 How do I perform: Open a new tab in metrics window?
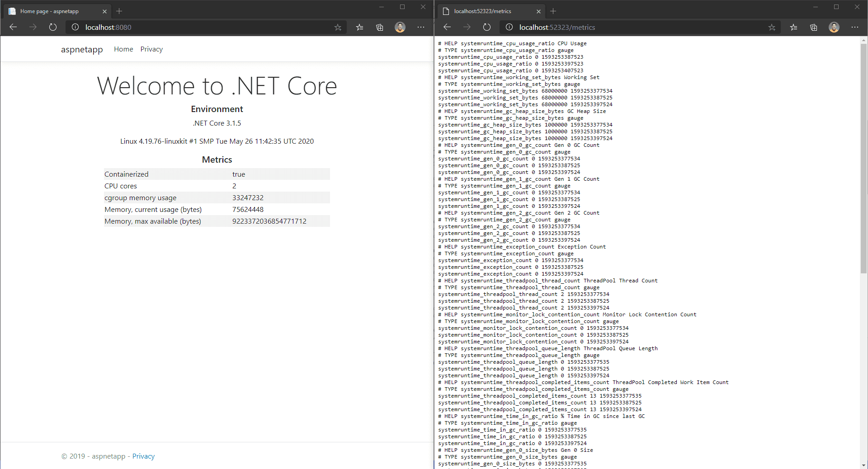tap(553, 11)
